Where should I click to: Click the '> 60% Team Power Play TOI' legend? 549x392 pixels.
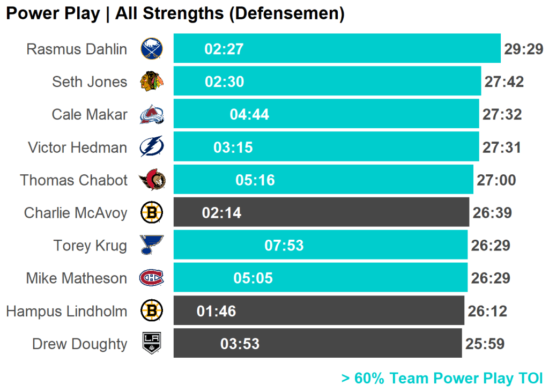click(x=442, y=379)
